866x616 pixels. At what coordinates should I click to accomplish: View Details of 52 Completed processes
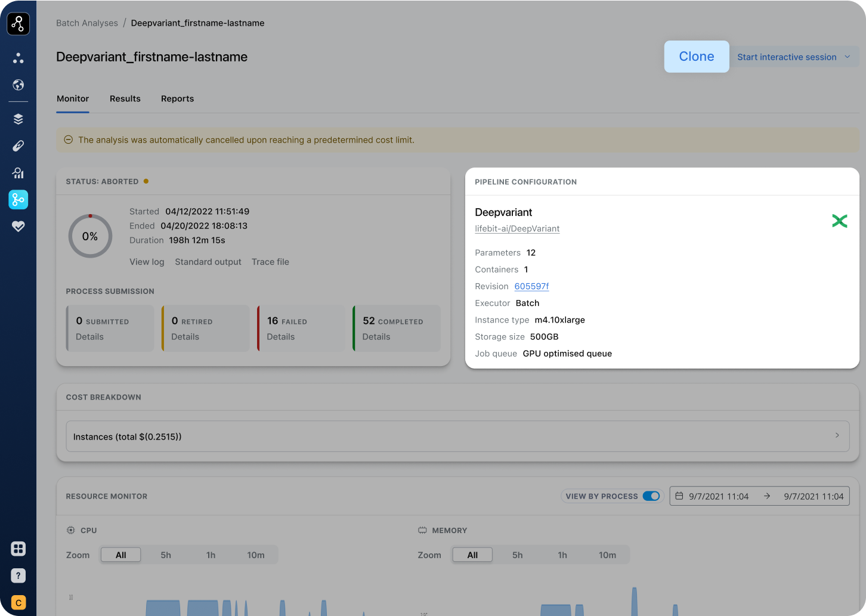click(376, 337)
